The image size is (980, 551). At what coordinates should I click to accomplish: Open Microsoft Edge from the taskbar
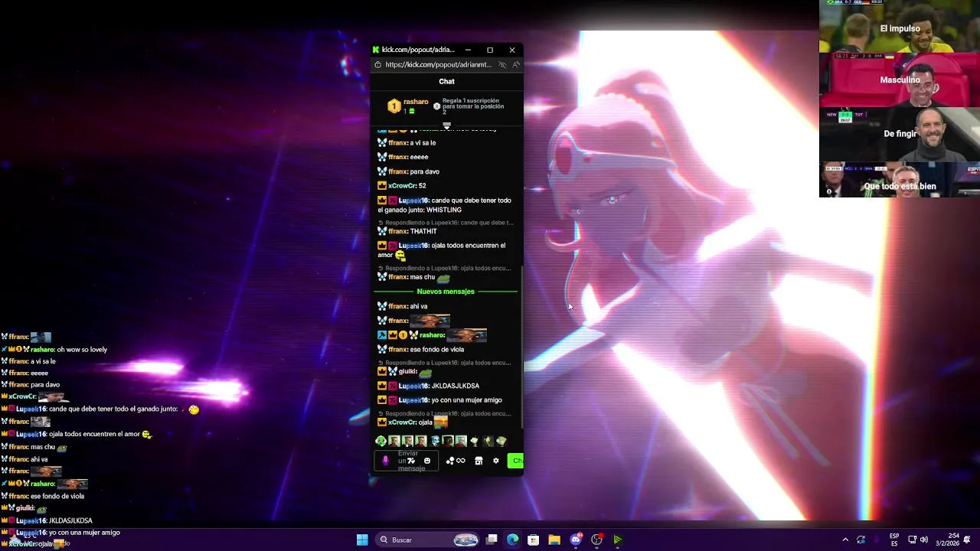tap(512, 540)
